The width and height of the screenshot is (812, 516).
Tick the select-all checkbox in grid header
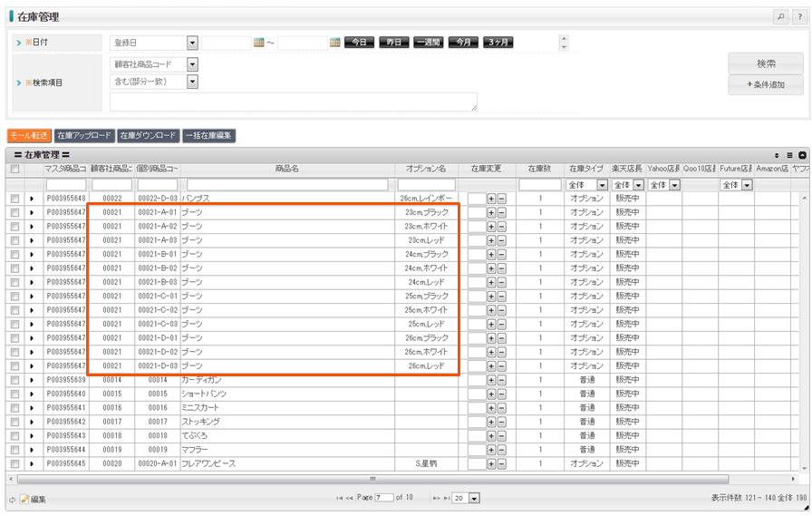(x=14, y=169)
